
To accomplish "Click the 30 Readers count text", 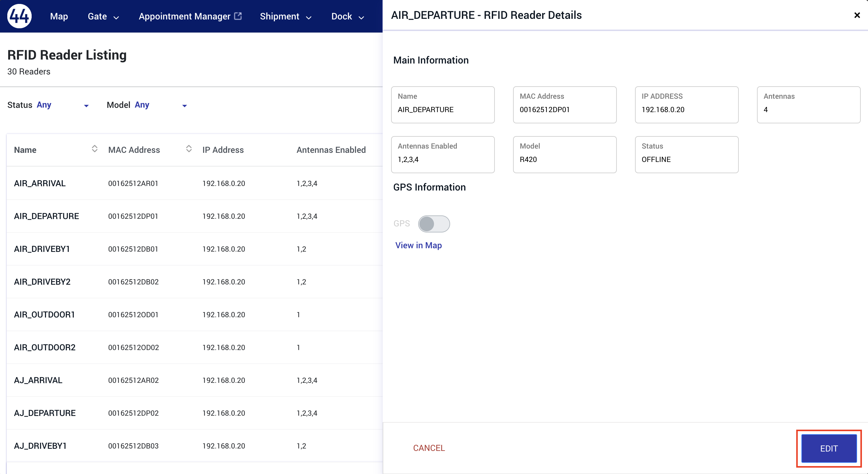I will (29, 72).
